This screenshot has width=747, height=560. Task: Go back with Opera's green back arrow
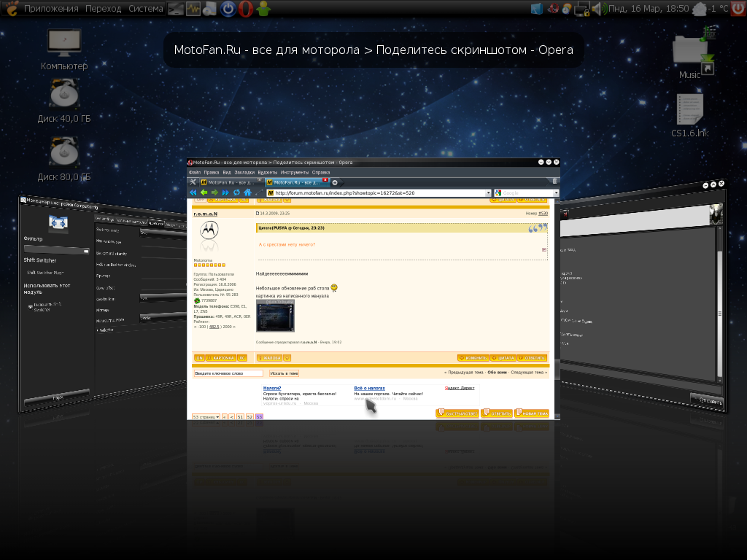click(x=204, y=192)
